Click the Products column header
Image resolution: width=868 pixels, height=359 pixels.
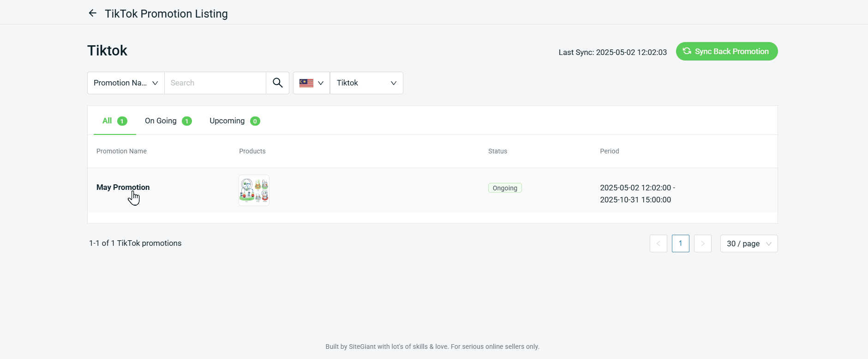[x=252, y=151]
